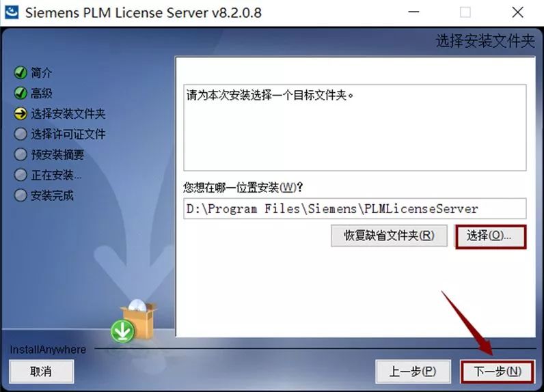
Task: Minimize the license server installer window
Action: coord(413,12)
